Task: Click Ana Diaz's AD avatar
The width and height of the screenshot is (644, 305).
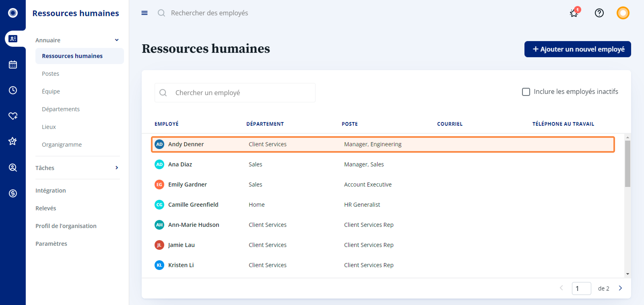Action: point(159,164)
